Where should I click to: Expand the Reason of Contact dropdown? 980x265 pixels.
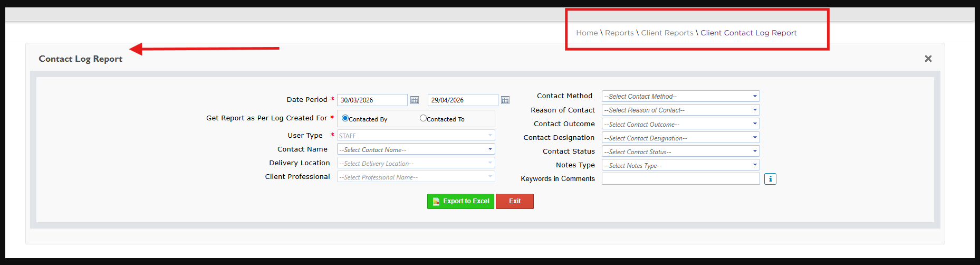click(x=680, y=110)
